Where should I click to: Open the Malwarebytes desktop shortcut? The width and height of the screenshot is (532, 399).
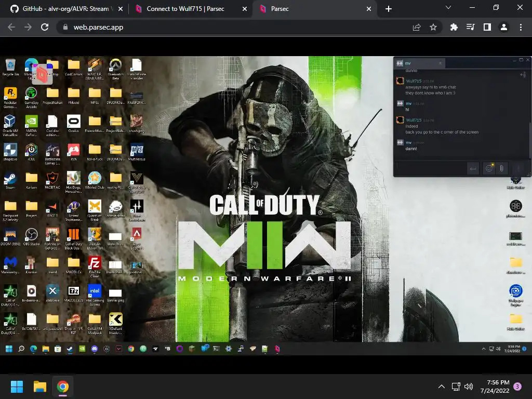pyautogui.click(x=10, y=265)
